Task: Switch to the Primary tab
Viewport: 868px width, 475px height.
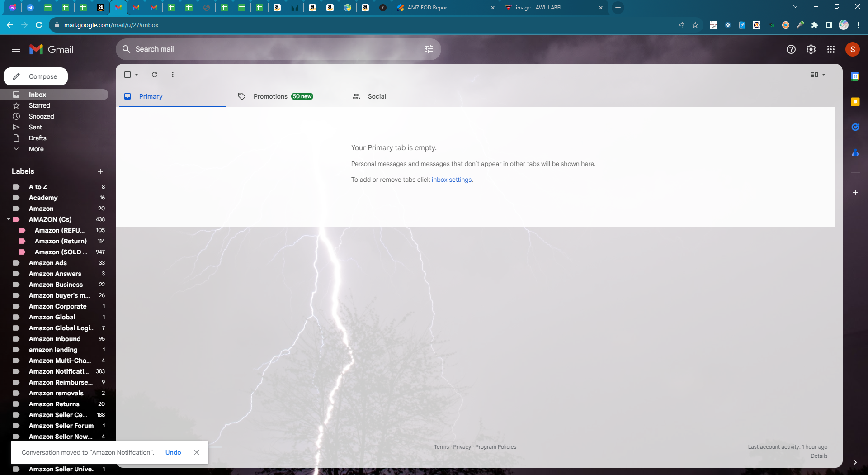Action: 172,96
